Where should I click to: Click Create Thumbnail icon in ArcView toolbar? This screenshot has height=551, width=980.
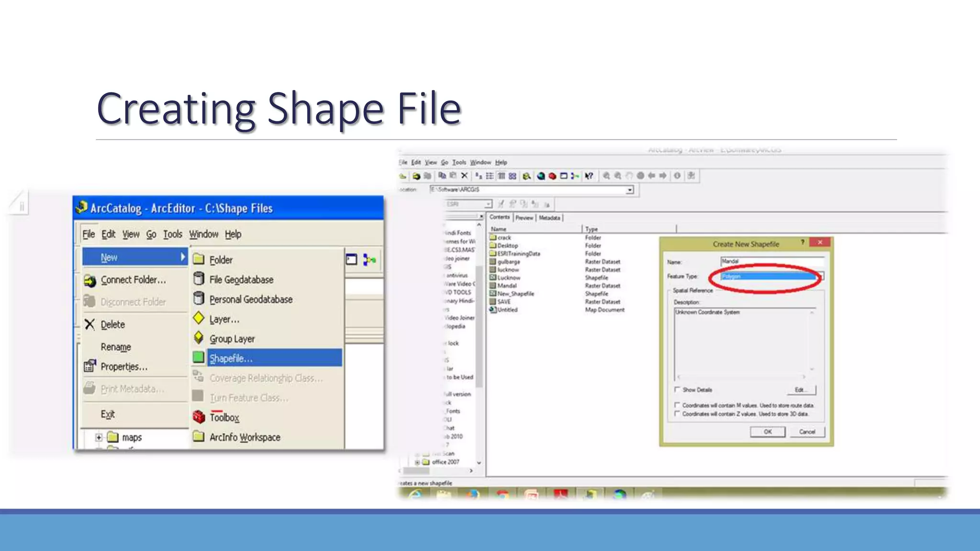(691, 176)
